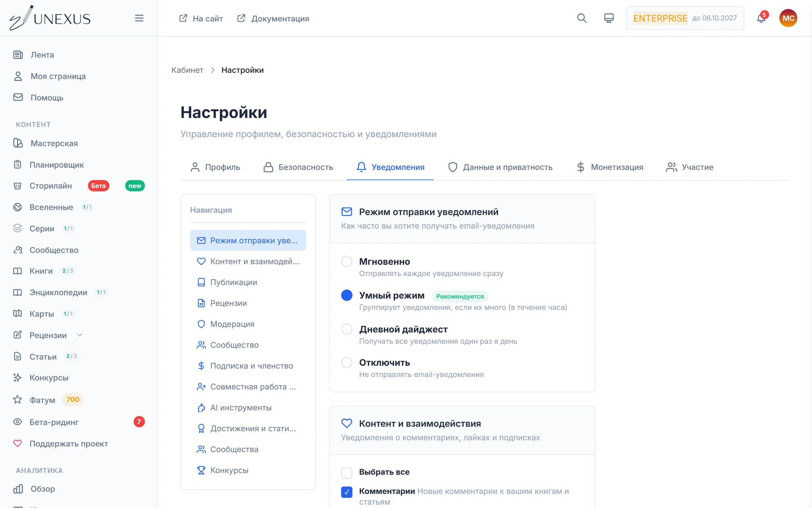Jump to Подписка и членство navigation item
812x508 pixels.
click(248, 366)
